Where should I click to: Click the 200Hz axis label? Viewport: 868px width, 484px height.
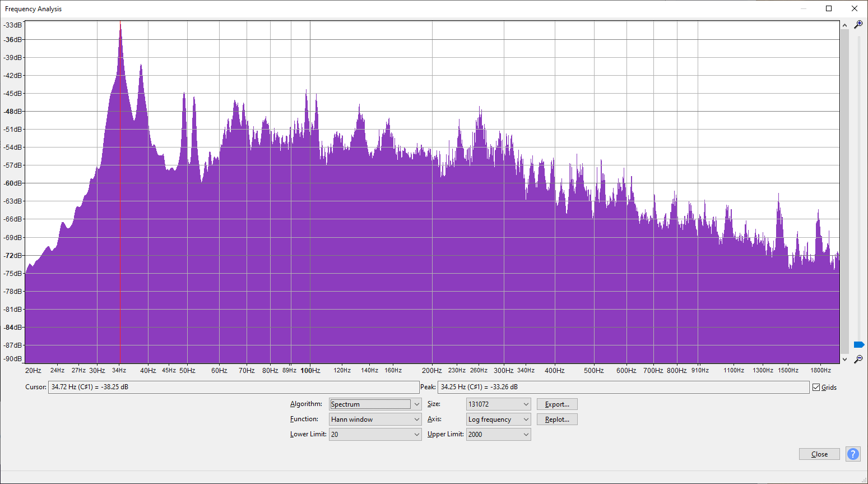coord(431,371)
